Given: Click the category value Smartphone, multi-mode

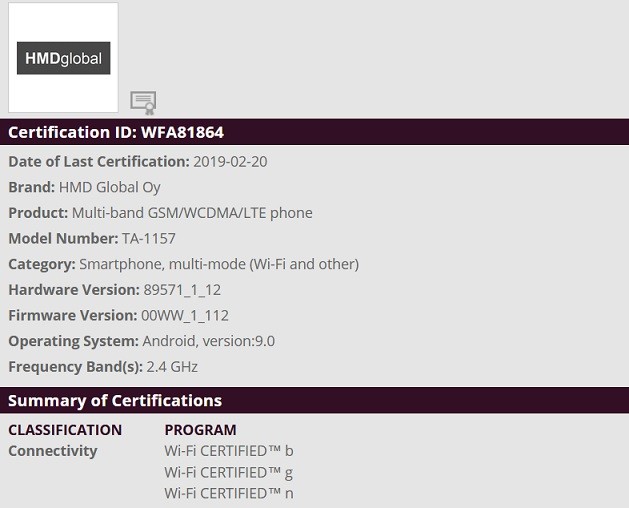Looking at the screenshot, I should [x=219, y=264].
